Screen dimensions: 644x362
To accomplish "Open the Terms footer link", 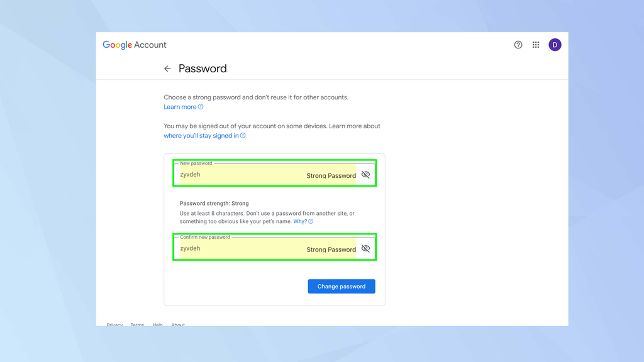I will [137, 324].
